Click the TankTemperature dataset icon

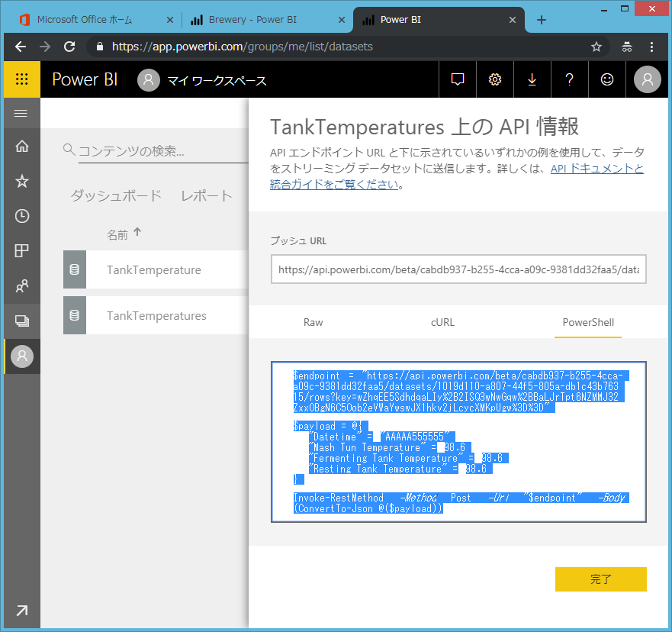tap(75, 269)
